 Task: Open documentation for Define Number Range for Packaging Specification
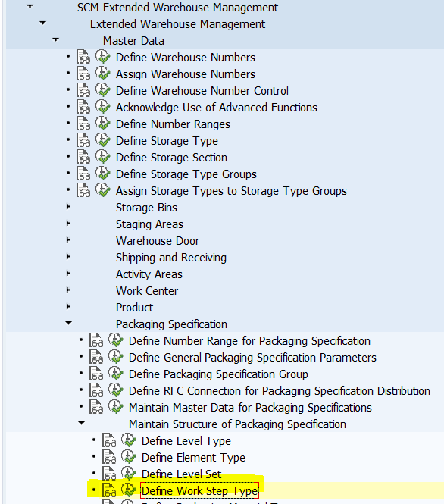pos(96,341)
